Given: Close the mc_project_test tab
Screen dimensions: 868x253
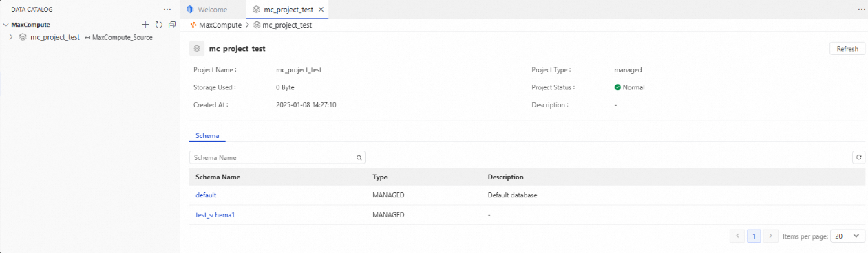Looking at the screenshot, I should pyautogui.click(x=321, y=10).
